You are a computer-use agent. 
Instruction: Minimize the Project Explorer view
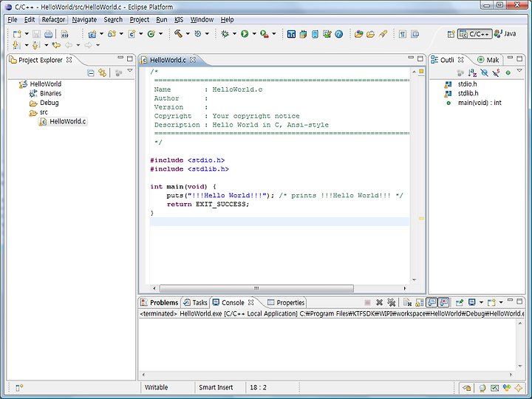(x=120, y=58)
